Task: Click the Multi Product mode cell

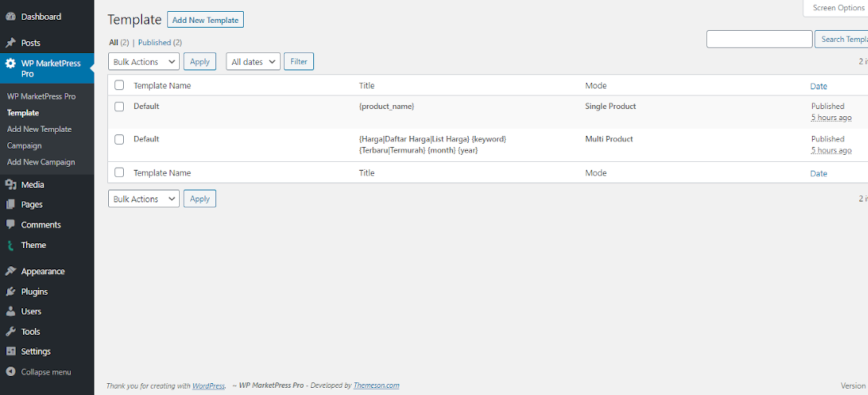Action: [609, 139]
